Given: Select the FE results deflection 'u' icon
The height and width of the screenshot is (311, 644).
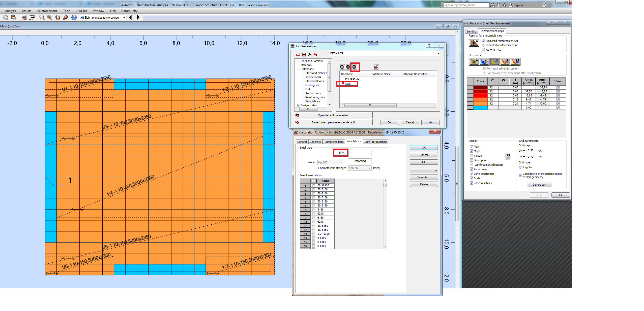Looking at the screenshot, I should 484,61.
